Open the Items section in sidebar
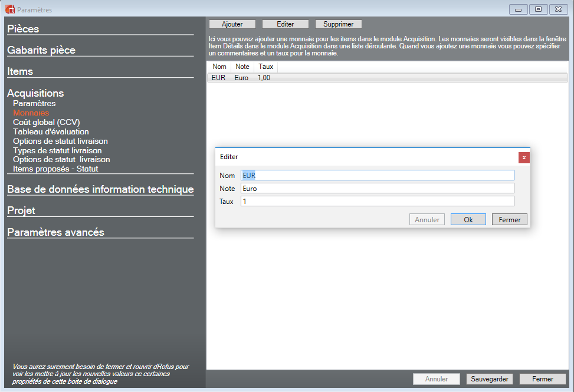This screenshot has height=392, width=574. coord(20,72)
